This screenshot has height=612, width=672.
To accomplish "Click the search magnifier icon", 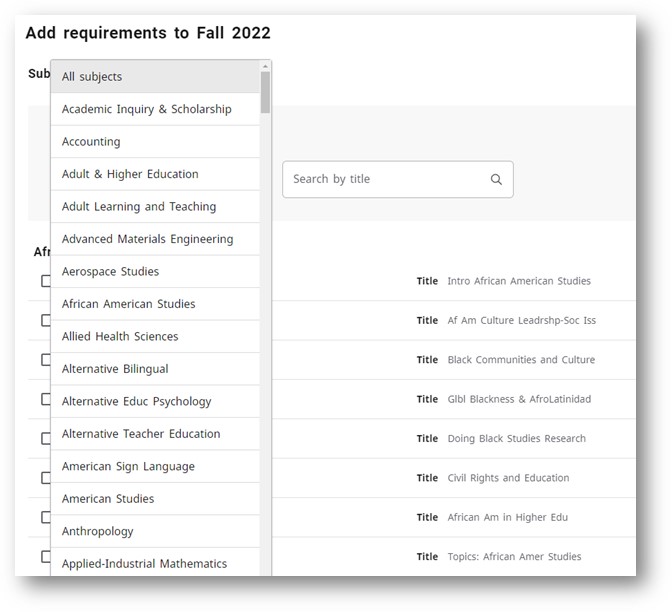I will tap(496, 180).
